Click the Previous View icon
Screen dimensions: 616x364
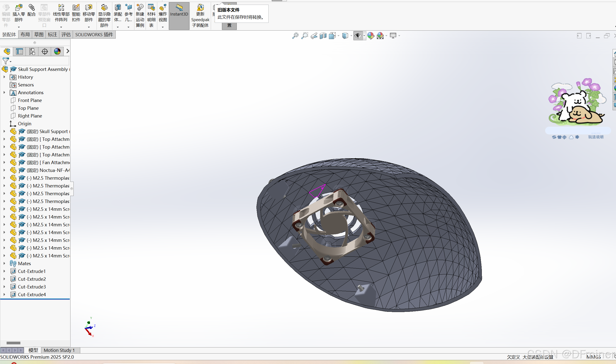tap(314, 36)
